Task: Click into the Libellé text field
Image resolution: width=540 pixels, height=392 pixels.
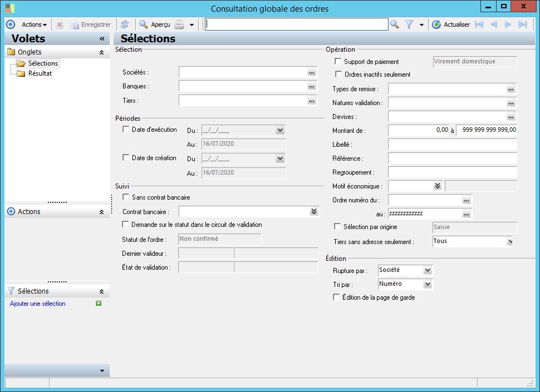Action: pyautogui.click(x=452, y=145)
